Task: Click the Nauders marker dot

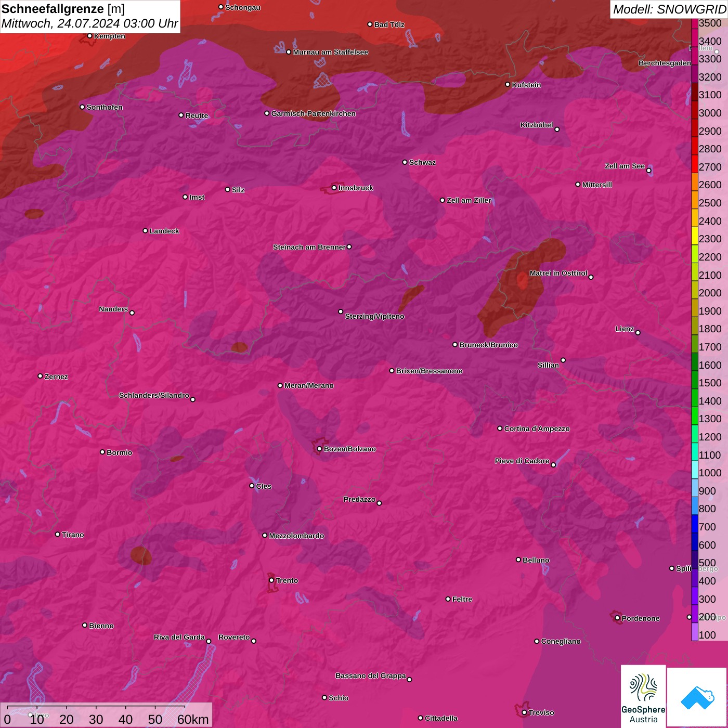Action: [x=132, y=313]
